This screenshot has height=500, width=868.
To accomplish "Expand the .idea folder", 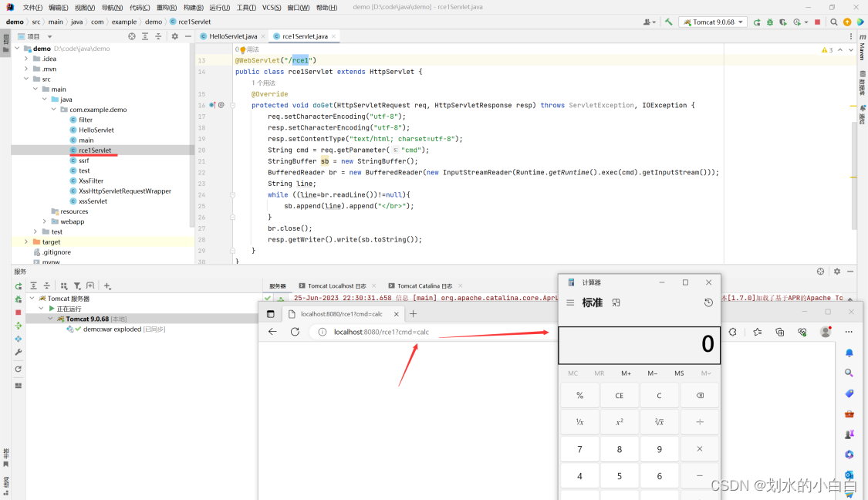I will click(26, 58).
